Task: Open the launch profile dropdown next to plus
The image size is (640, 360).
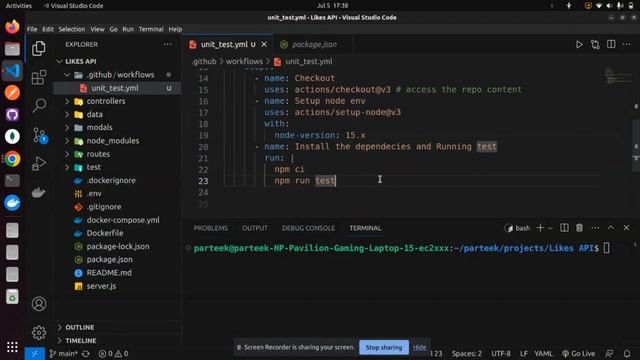Action: (x=550, y=228)
